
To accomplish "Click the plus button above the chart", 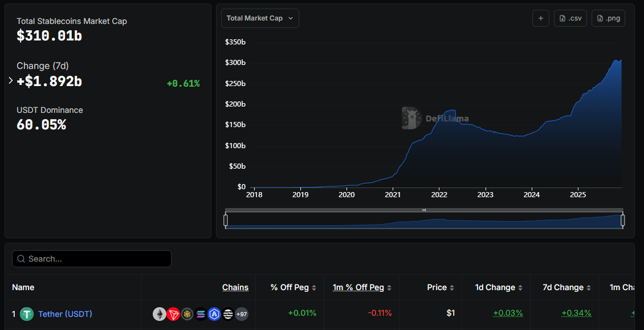I will [540, 18].
